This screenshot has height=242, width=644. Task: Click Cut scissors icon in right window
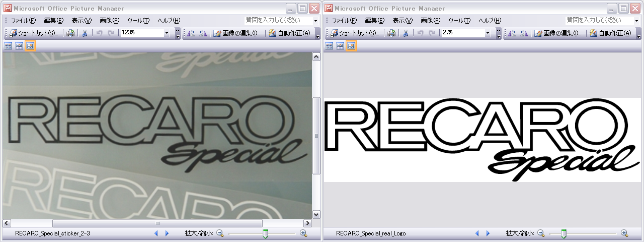pos(406,33)
